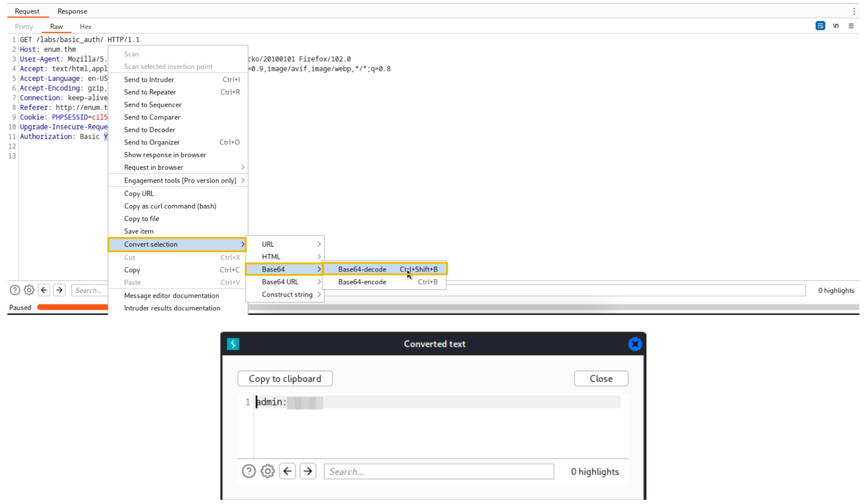Open help icon in Converted text dialog

(249, 471)
